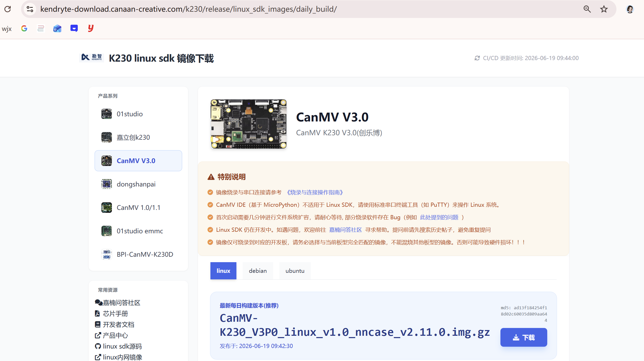Image resolution: width=644 pixels, height=361 pixels.
Task: Open the red Y bookmark icon
Action: point(91,28)
